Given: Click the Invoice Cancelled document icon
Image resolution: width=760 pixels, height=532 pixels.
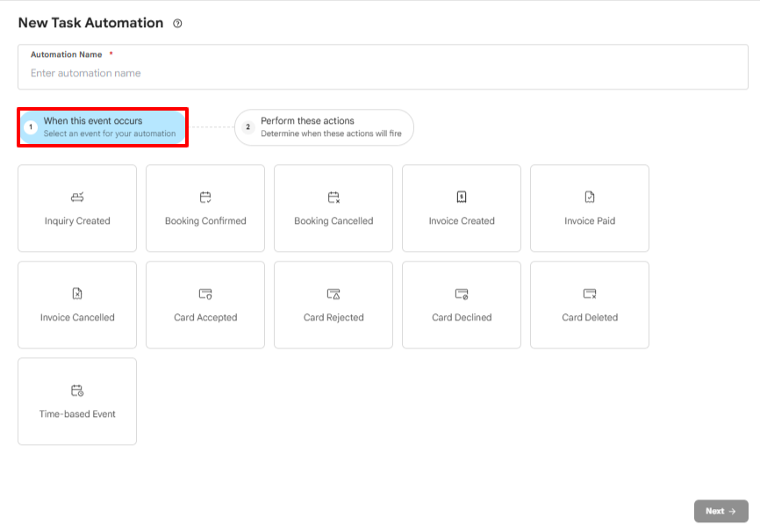Looking at the screenshot, I should (77, 293).
